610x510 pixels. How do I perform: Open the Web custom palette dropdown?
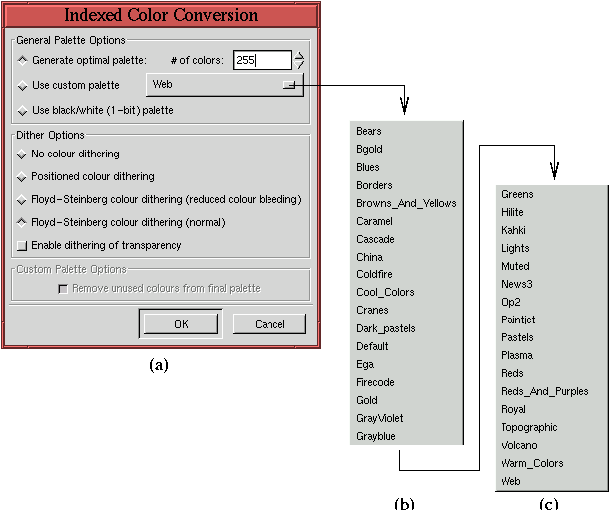click(x=225, y=86)
